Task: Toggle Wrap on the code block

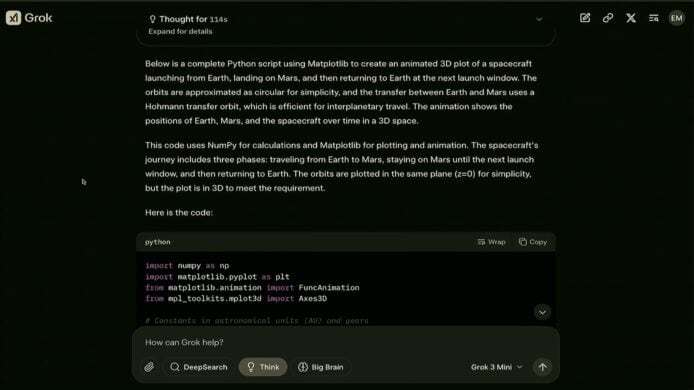Action: (x=491, y=242)
